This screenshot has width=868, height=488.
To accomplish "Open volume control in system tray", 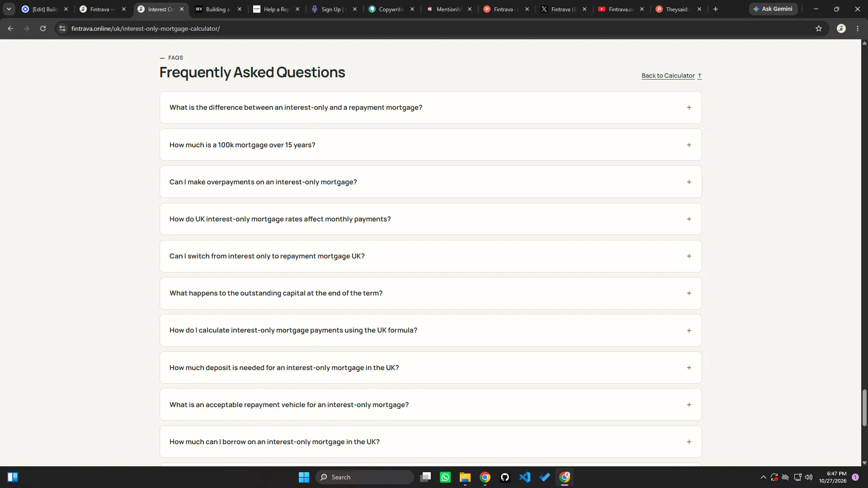I will coord(809,477).
